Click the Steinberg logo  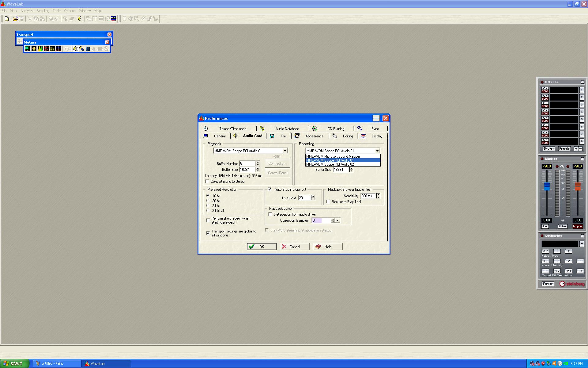click(572, 284)
